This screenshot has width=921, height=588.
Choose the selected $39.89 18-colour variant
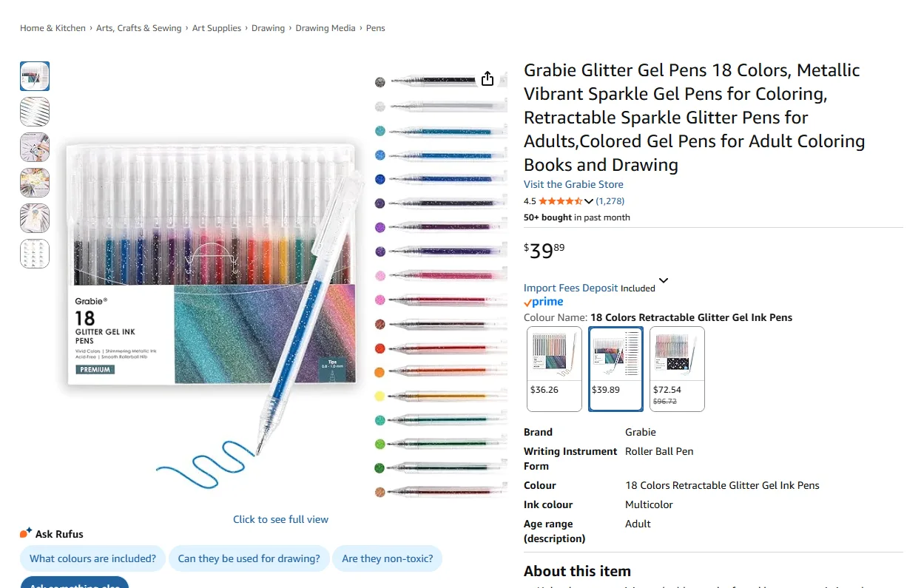(x=615, y=369)
